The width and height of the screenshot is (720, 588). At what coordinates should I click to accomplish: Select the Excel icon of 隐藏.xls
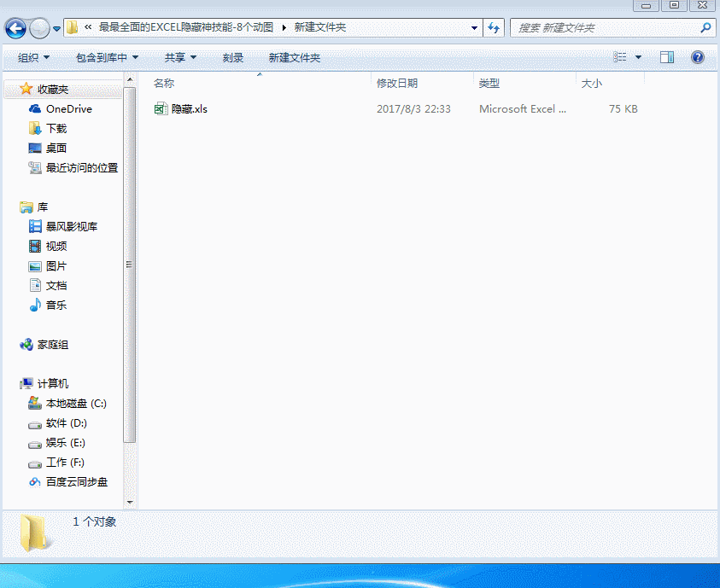[161, 108]
